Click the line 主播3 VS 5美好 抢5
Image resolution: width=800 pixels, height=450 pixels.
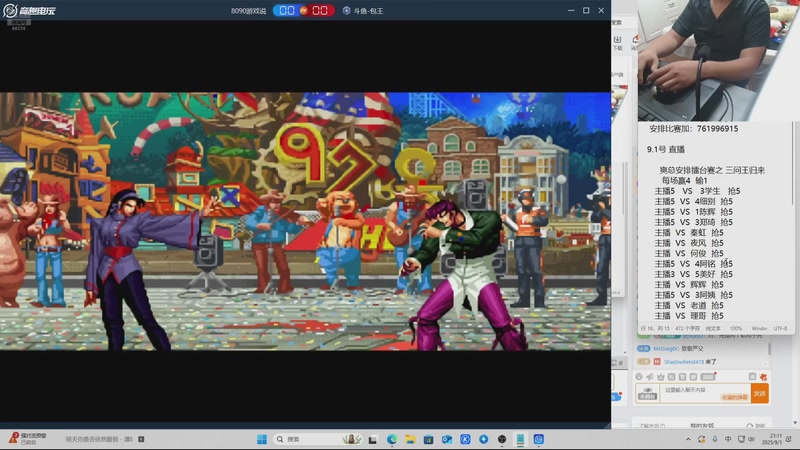[693, 274]
